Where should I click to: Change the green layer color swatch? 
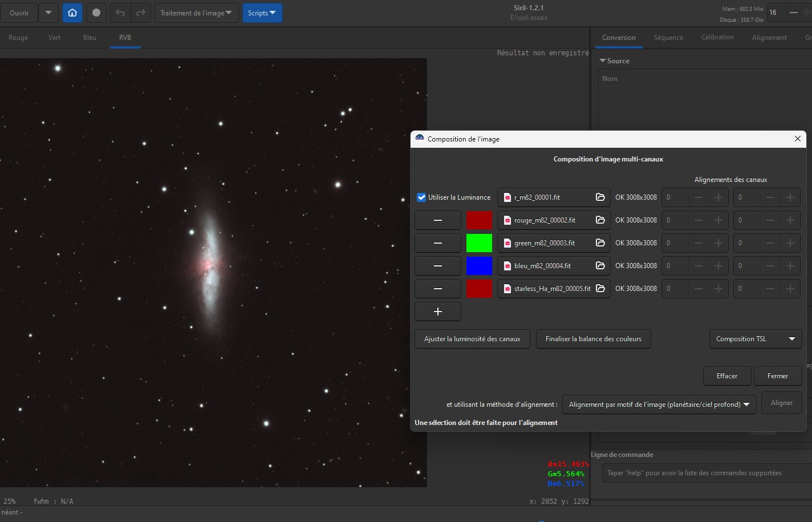pyautogui.click(x=479, y=243)
